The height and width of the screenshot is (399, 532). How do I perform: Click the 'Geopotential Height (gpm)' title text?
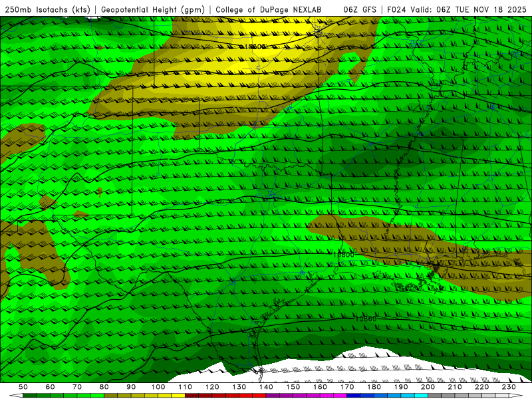click(x=153, y=10)
